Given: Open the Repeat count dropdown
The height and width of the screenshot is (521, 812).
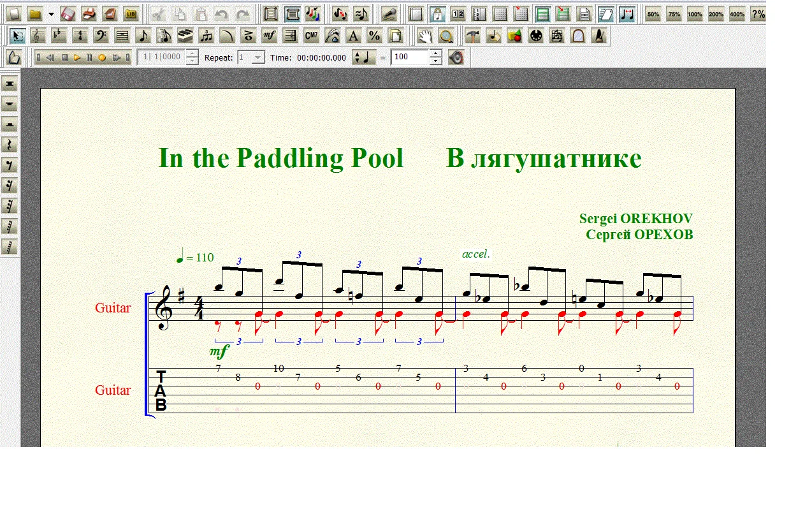Looking at the screenshot, I should 257,57.
